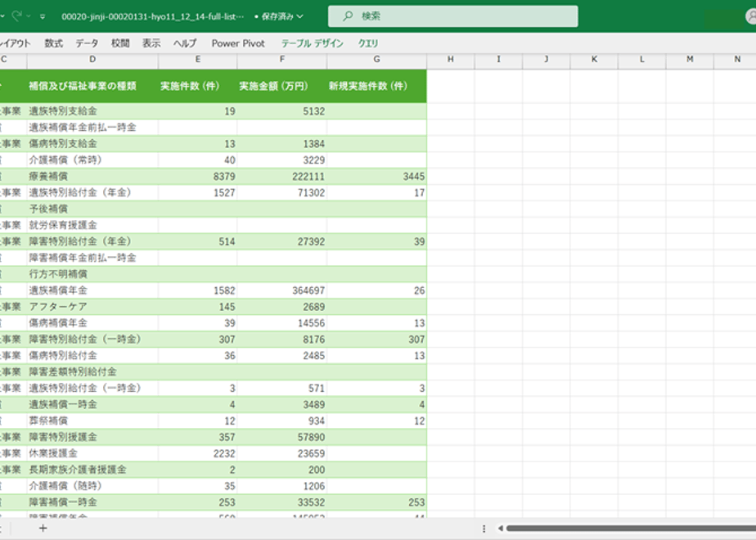
Task: Select the 遺族補償年金前払一時金 cell
Action: click(x=92, y=128)
